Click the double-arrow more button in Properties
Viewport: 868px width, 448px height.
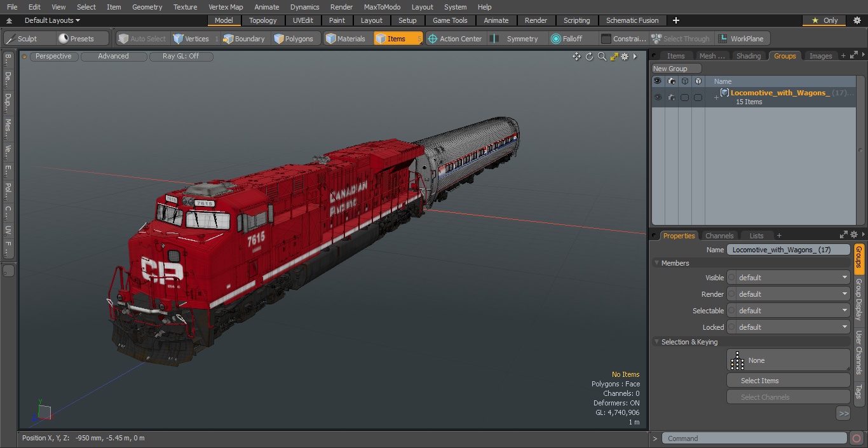[843, 414]
